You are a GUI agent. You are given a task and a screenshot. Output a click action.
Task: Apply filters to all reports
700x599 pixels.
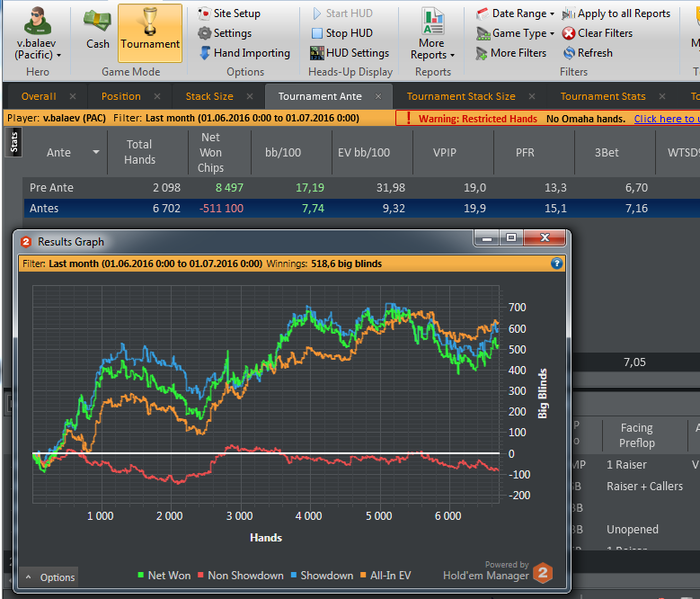[x=617, y=13]
